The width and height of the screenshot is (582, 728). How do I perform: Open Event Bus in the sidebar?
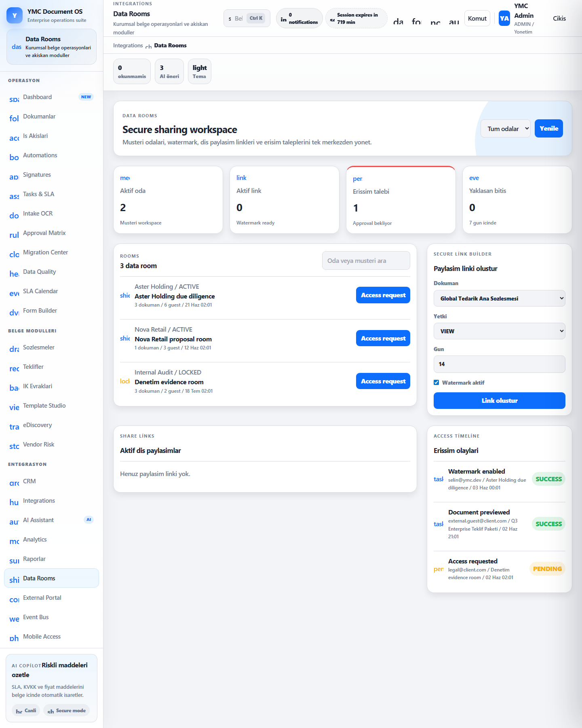pyautogui.click(x=51, y=617)
